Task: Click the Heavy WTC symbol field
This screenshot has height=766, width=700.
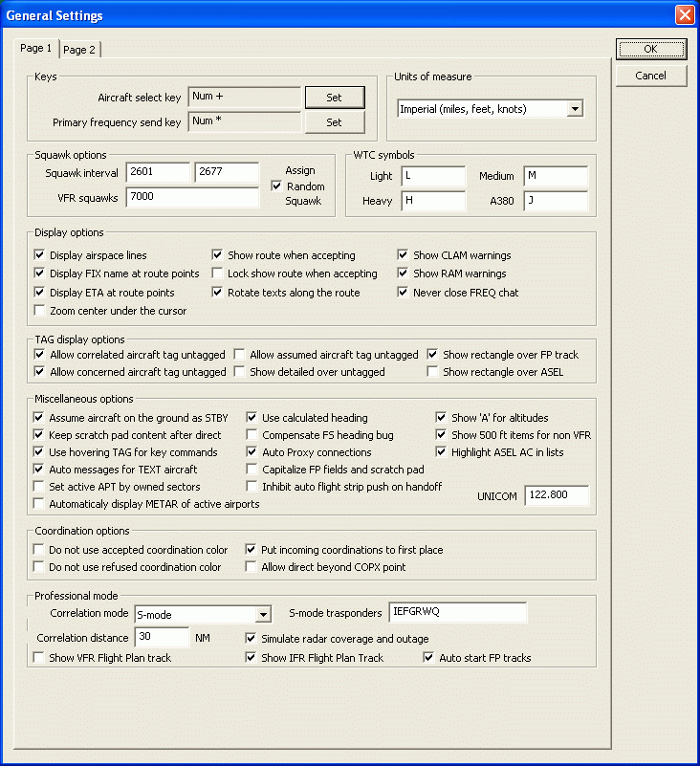Action: coord(433,201)
